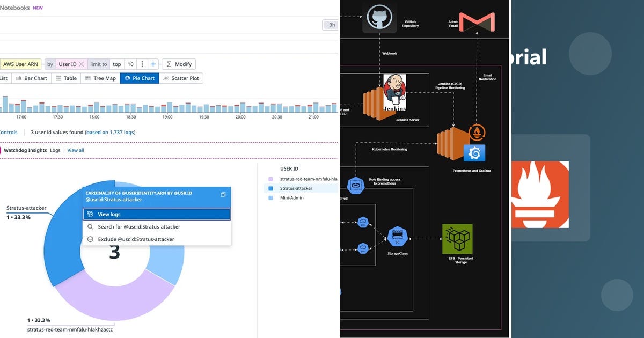Screen dimensions: 644x338
Task: Click the 3 user id values found text
Action: [x=56, y=132]
